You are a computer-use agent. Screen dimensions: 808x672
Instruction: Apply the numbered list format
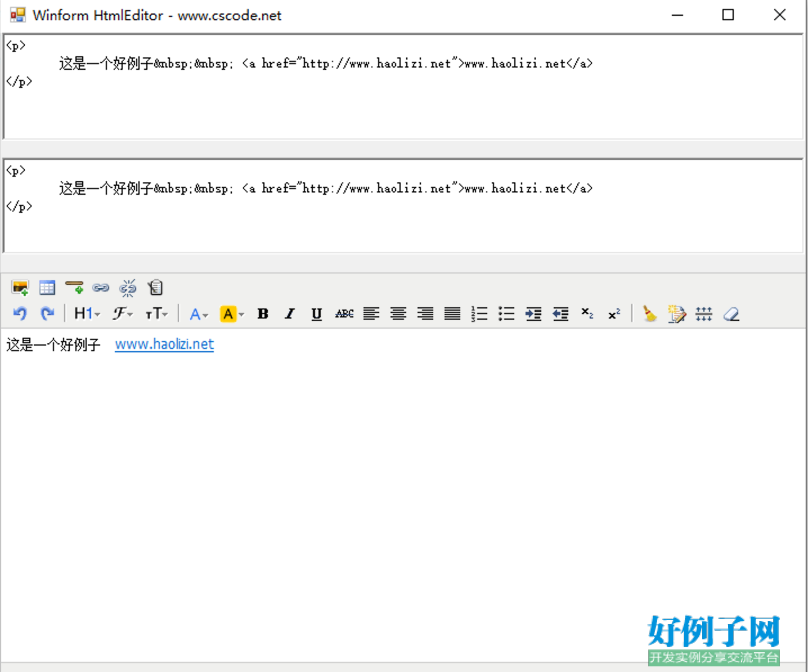tap(479, 313)
